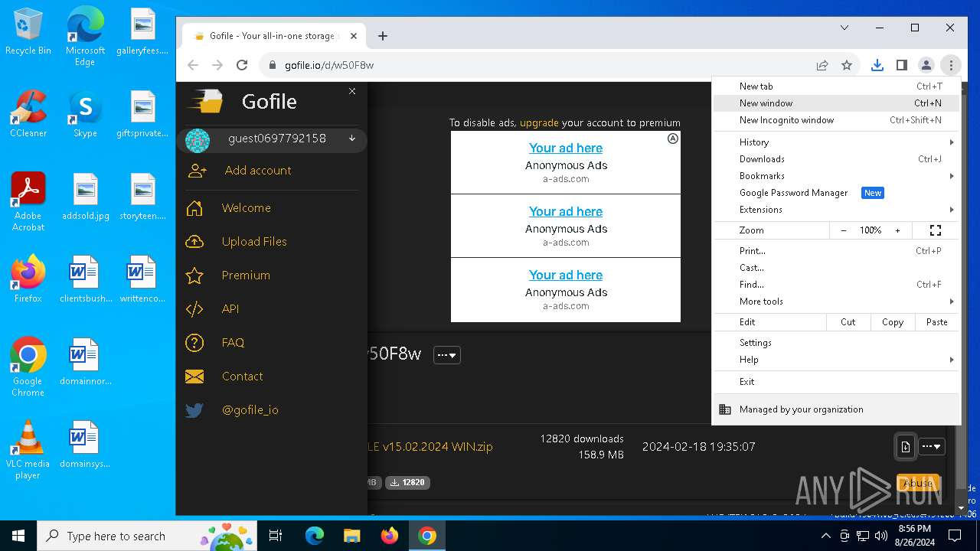980x551 pixels.
Task: Click the first Your ad here link
Action: tap(566, 148)
